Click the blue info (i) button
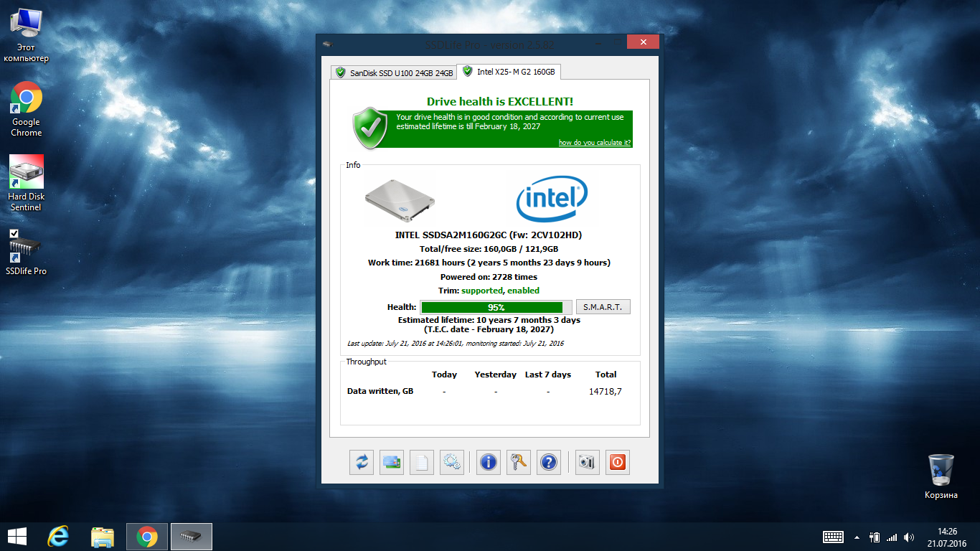 click(489, 462)
